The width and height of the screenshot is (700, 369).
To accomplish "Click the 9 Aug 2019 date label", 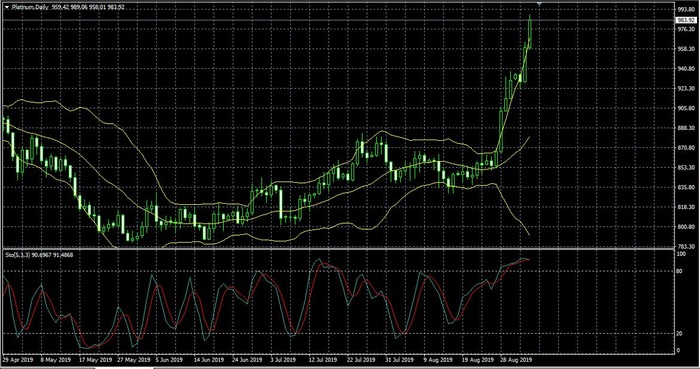I will 437,359.
